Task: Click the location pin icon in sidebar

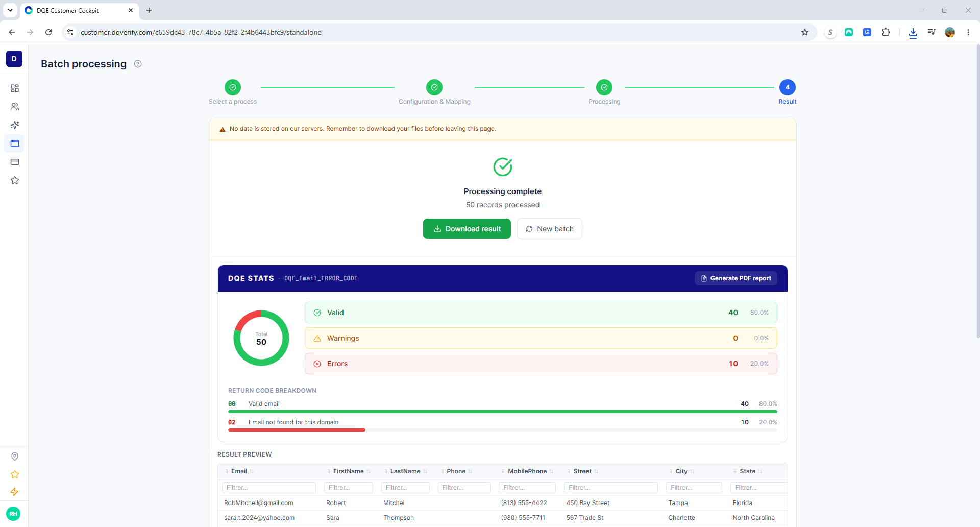Action: (x=15, y=457)
